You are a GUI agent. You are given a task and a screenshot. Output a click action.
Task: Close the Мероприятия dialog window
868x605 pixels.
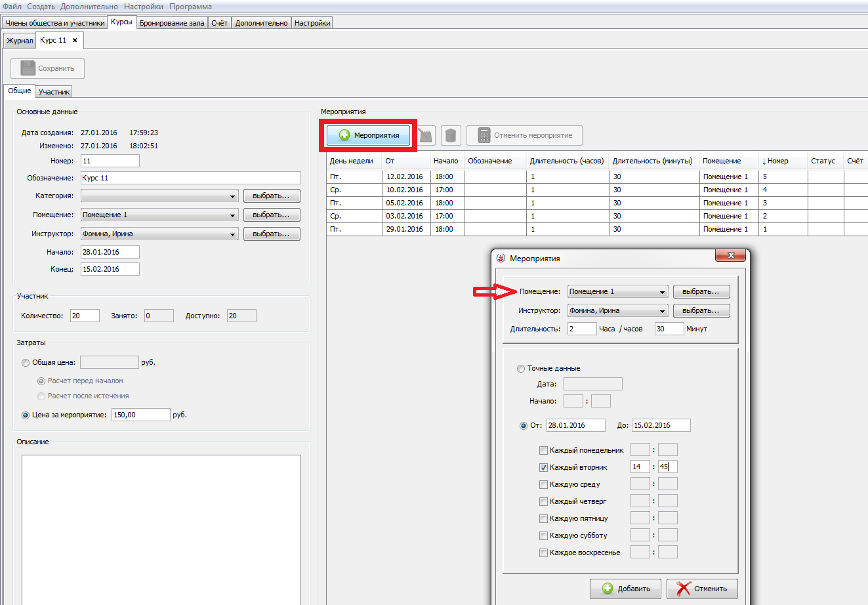[x=730, y=257]
